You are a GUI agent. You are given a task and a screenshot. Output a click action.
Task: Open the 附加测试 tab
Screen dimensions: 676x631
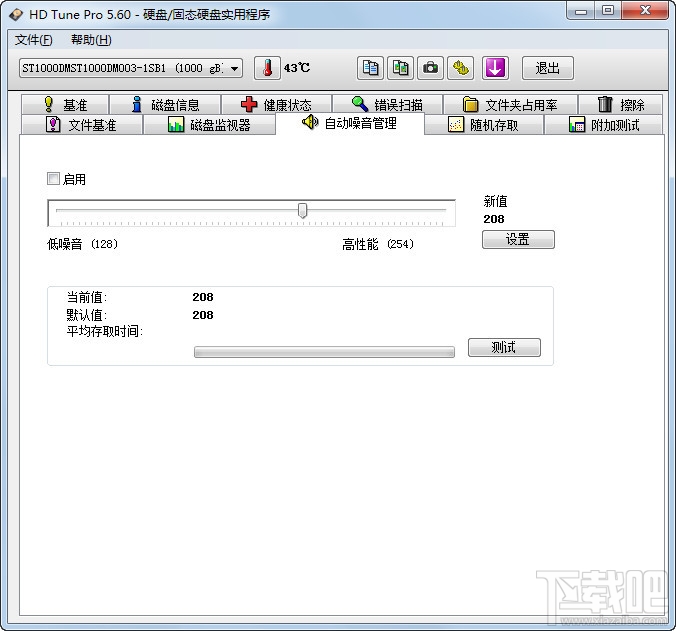click(604, 125)
